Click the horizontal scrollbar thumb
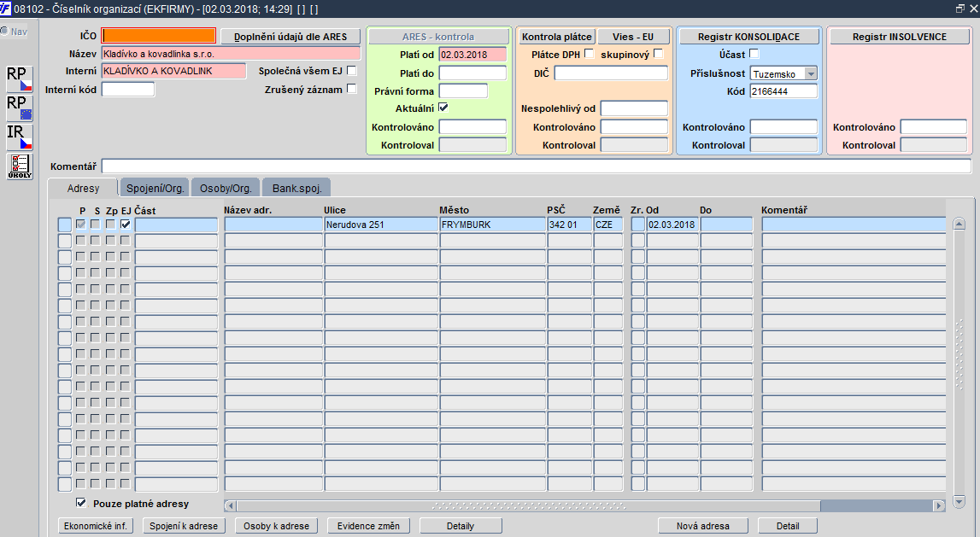The height and width of the screenshot is (537, 980). 528,505
